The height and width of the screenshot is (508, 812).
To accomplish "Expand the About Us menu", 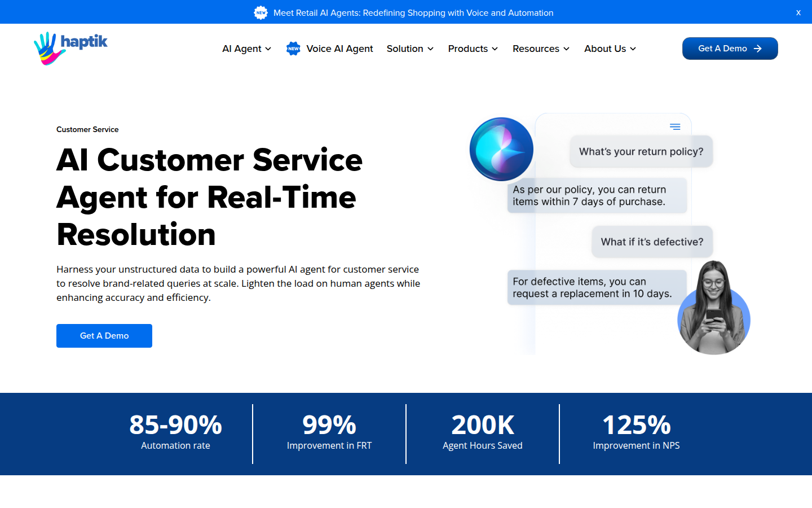I will pyautogui.click(x=610, y=49).
